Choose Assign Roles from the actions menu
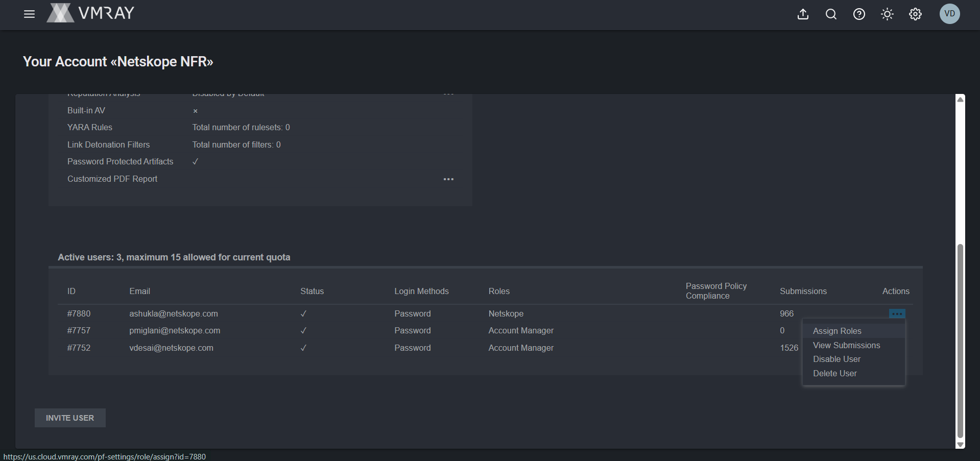This screenshot has height=461, width=980. tap(837, 331)
